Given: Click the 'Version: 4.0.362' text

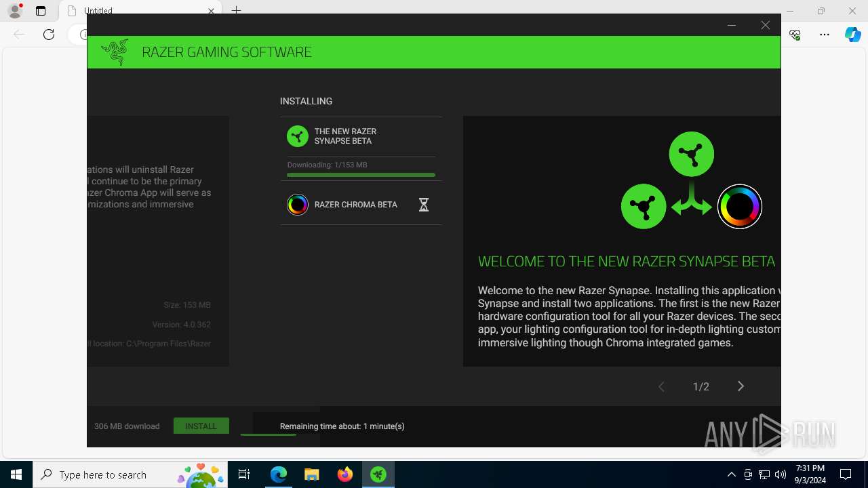Looking at the screenshot, I should pos(182,325).
